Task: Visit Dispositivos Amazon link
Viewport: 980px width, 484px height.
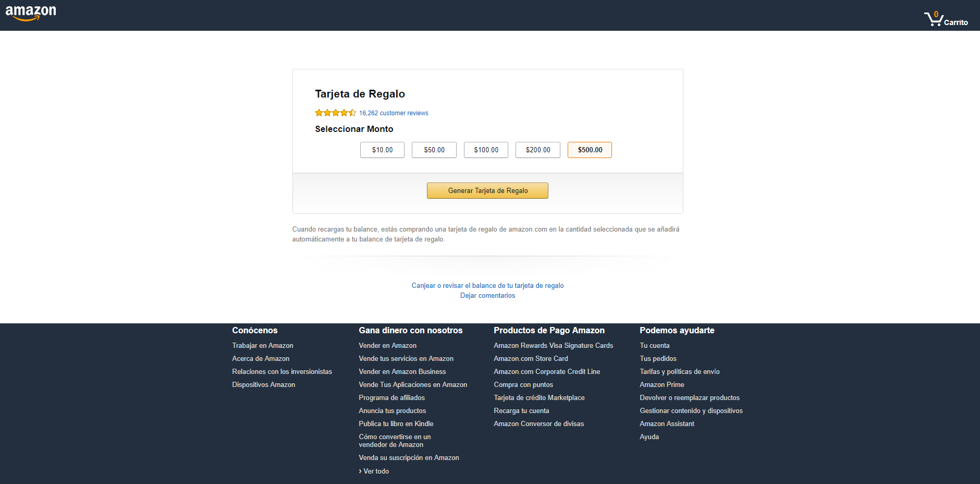Action: [264, 384]
